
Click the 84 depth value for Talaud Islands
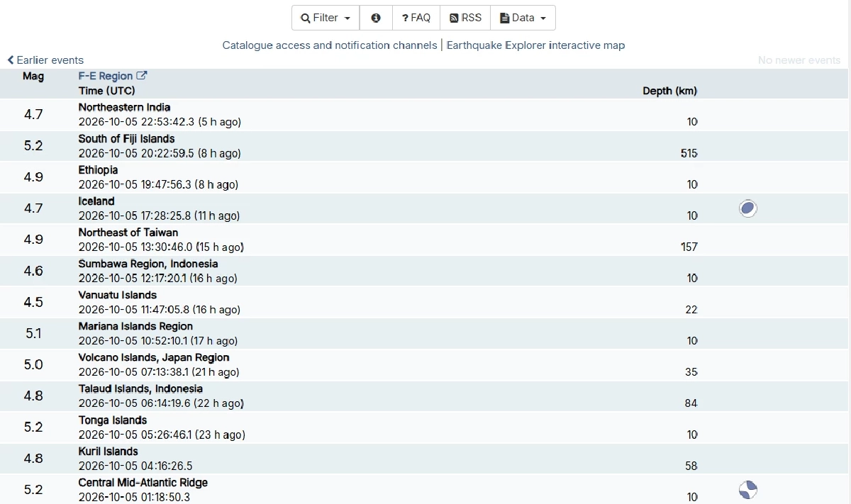691,403
